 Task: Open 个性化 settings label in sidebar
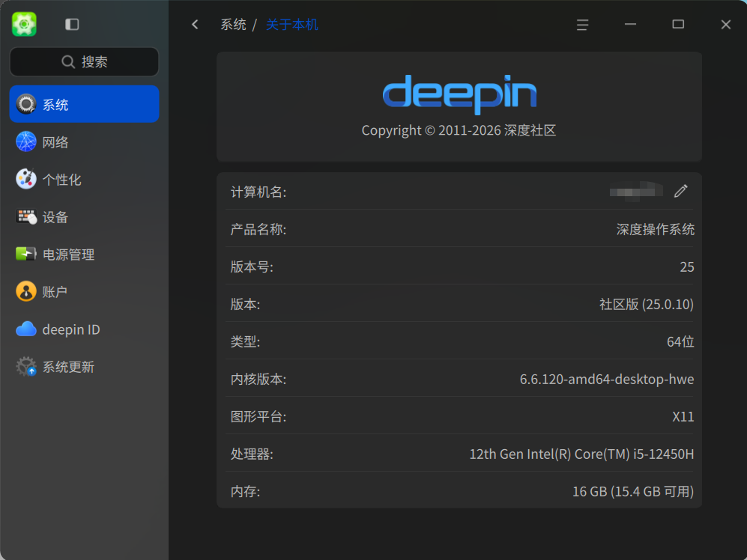coord(62,180)
